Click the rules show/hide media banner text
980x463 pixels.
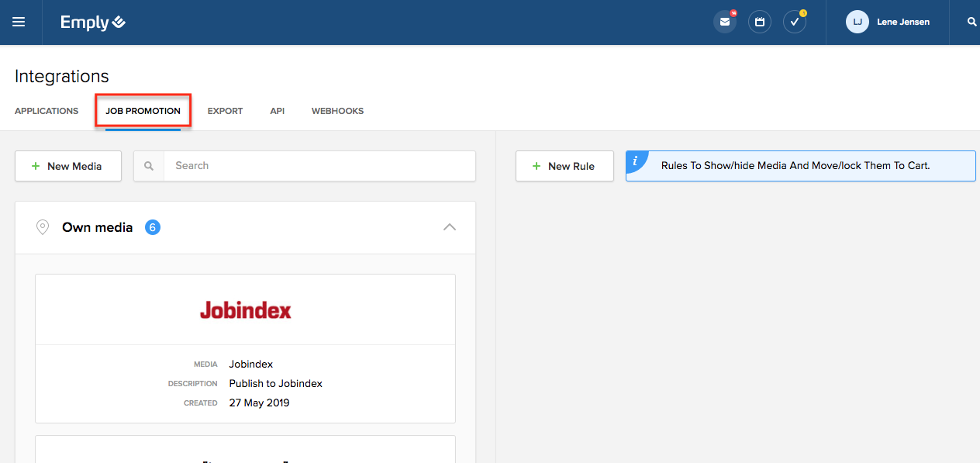coord(795,165)
